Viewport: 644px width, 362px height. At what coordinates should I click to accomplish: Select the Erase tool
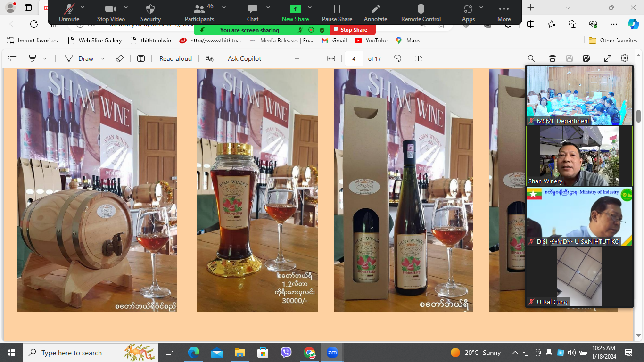tap(120, 58)
